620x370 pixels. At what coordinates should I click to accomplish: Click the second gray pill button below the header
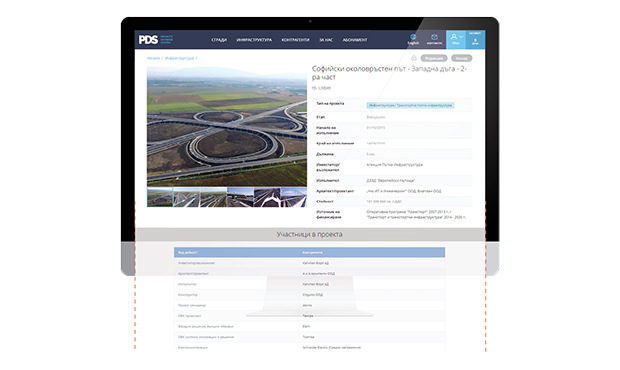point(461,58)
